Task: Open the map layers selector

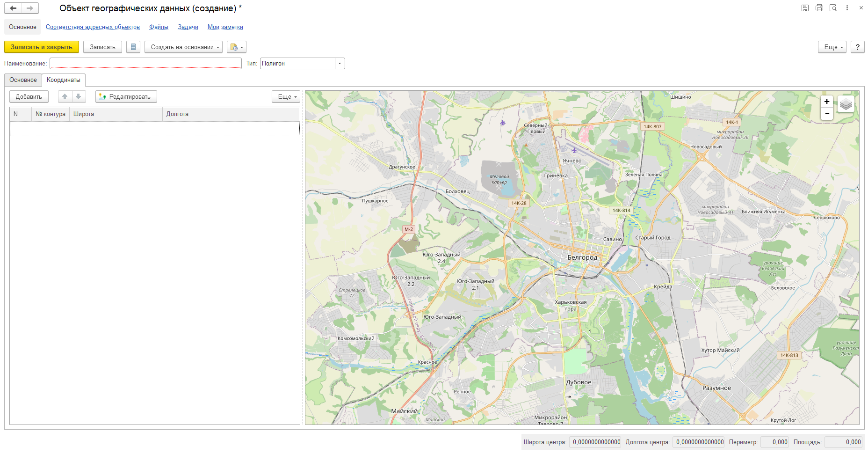Action: coord(846,104)
